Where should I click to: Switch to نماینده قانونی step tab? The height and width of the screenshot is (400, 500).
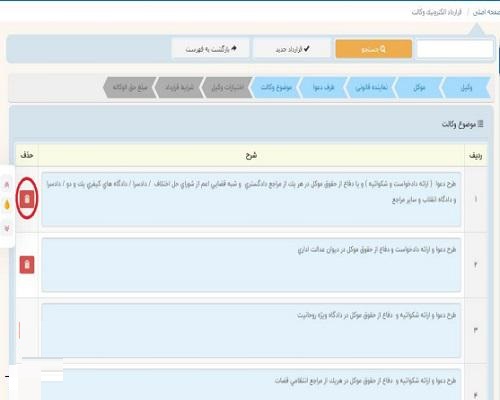[x=371, y=87]
